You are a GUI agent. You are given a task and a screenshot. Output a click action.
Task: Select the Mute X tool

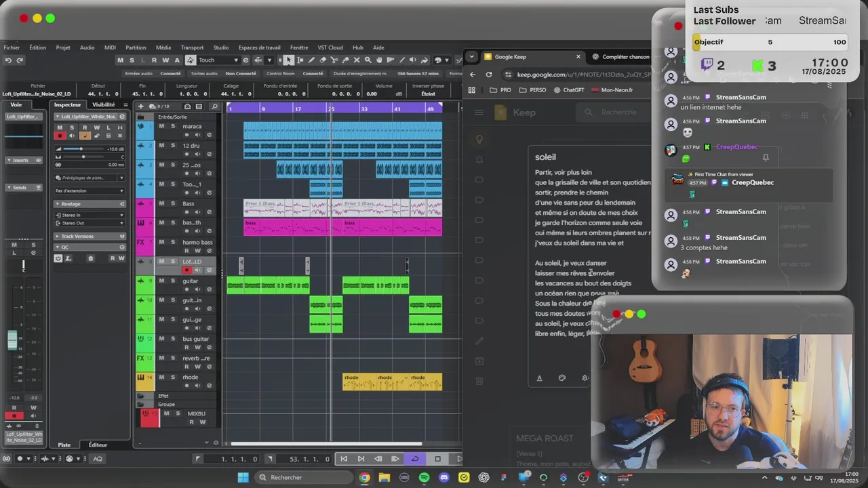(x=357, y=60)
